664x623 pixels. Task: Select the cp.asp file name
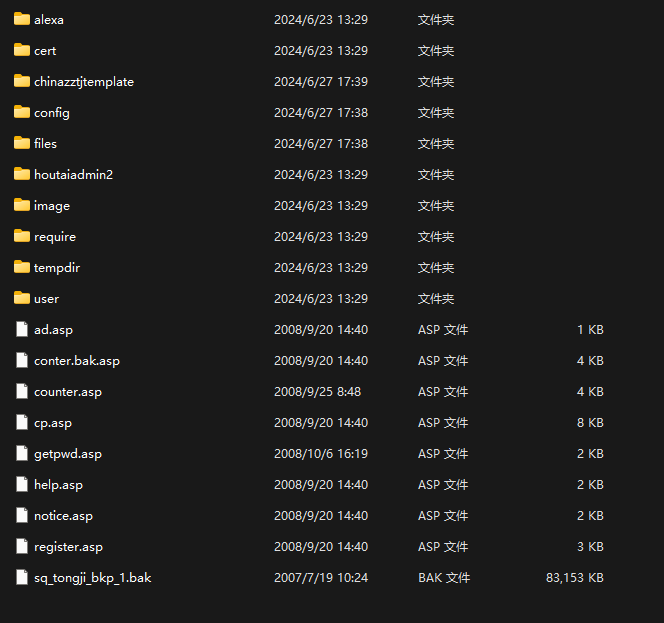pos(53,423)
